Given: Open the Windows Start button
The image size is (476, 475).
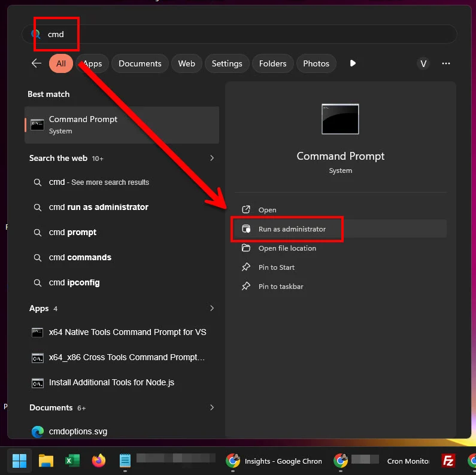Looking at the screenshot, I should pos(19,461).
